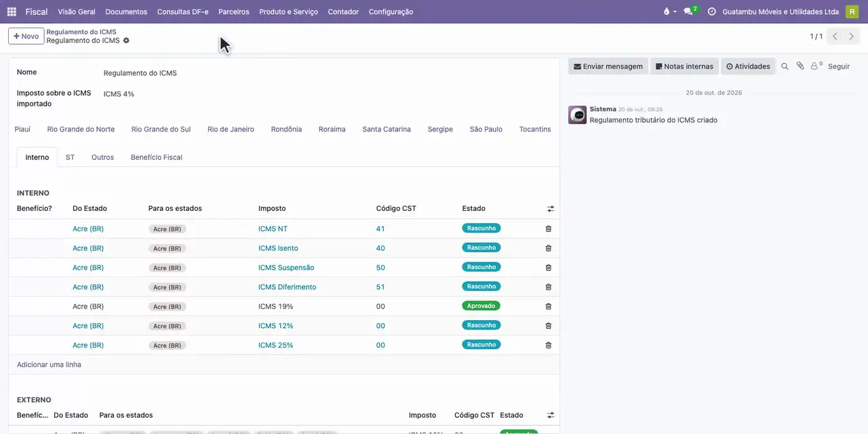Open the apps grid menu icon
Viewport: 868px width, 434px height.
[x=12, y=12]
